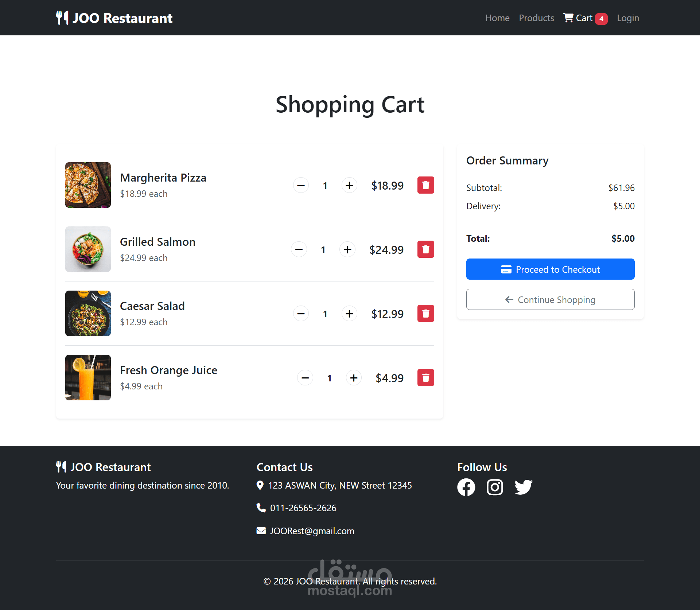Screen dimensions: 700x610
Task: Delete Margherita Pizza from cart
Action: 425,185
